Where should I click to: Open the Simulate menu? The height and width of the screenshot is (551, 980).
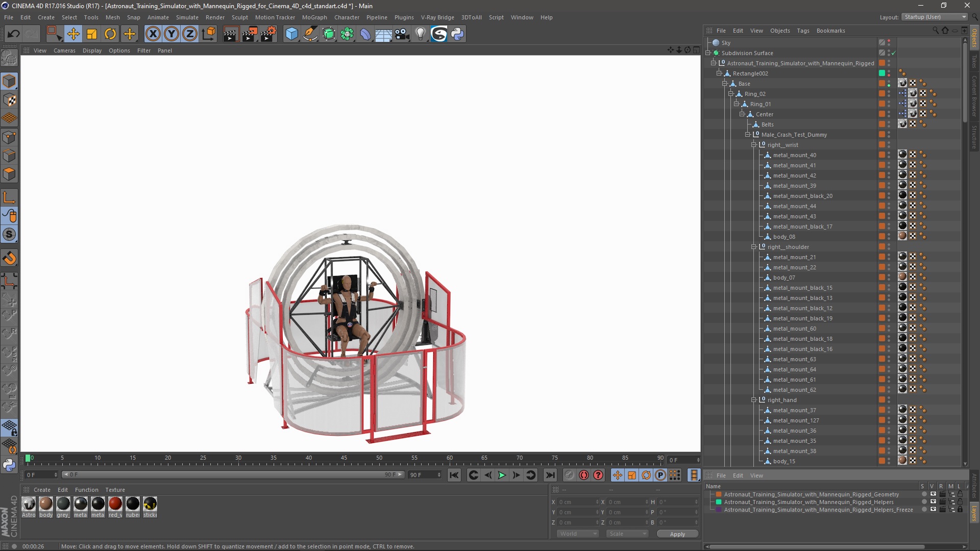pos(187,17)
